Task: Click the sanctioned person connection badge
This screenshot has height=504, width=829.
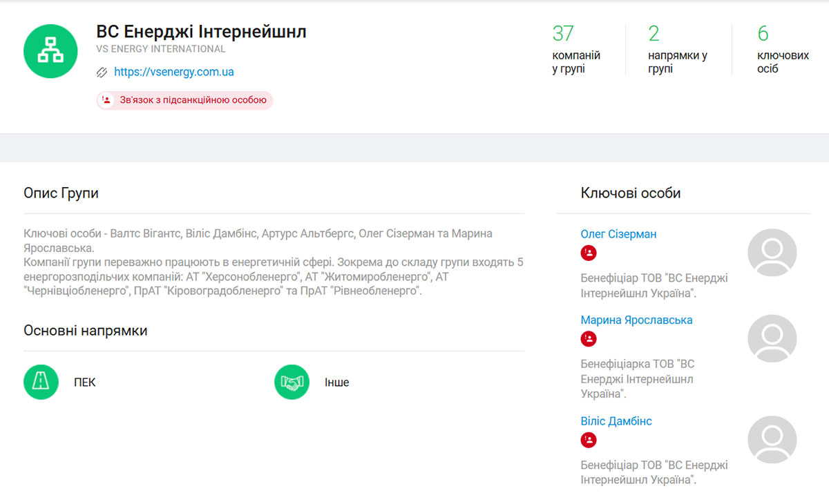Action: coord(184,100)
